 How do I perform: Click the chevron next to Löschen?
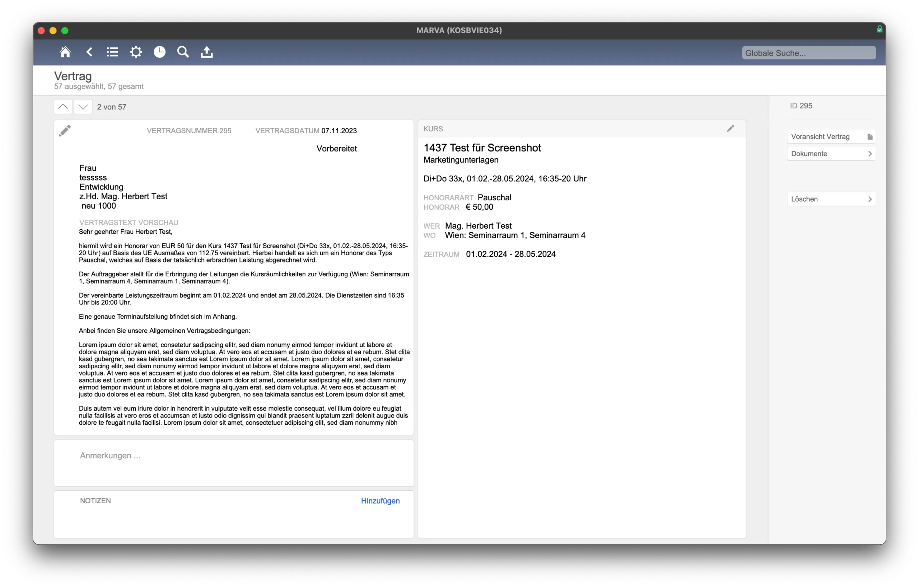[x=870, y=199]
